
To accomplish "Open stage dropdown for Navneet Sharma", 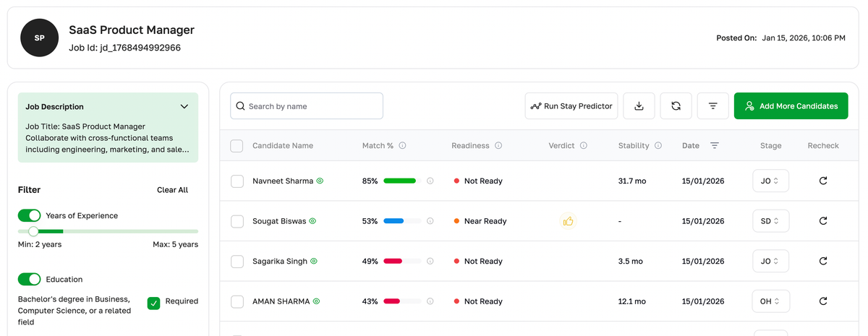I will click(x=770, y=181).
